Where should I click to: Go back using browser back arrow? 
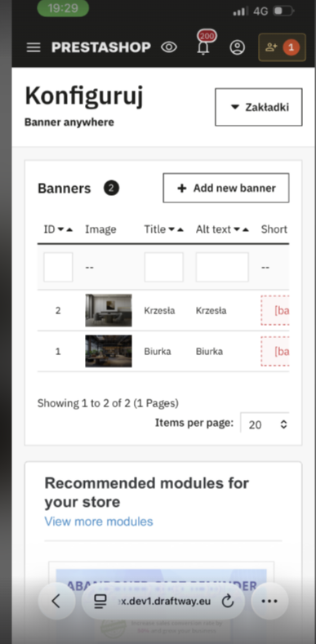[x=56, y=602]
